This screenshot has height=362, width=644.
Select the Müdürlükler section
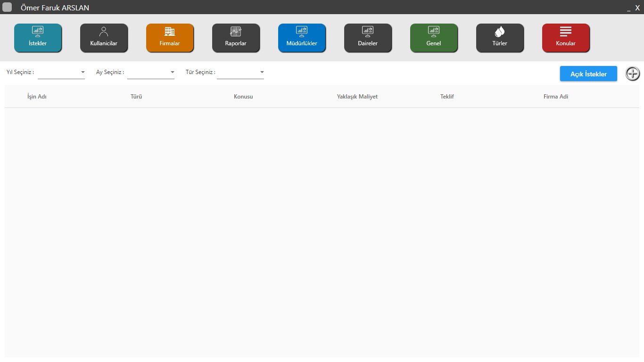[x=302, y=38]
